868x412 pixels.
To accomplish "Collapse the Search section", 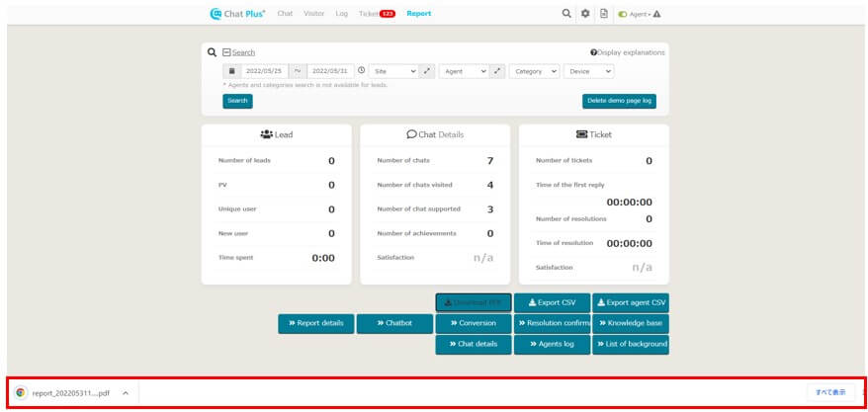I will pyautogui.click(x=238, y=52).
